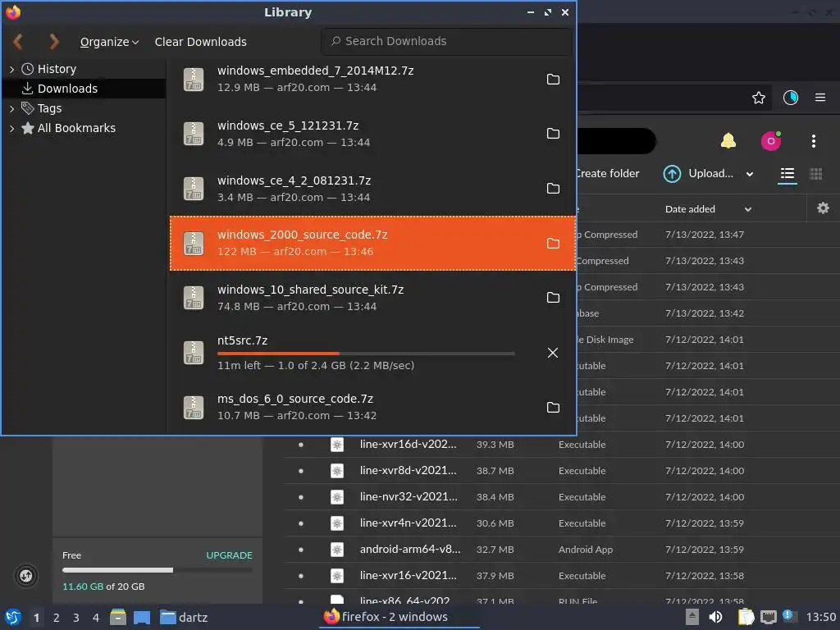Open the dartz folder from taskbar

184,618
